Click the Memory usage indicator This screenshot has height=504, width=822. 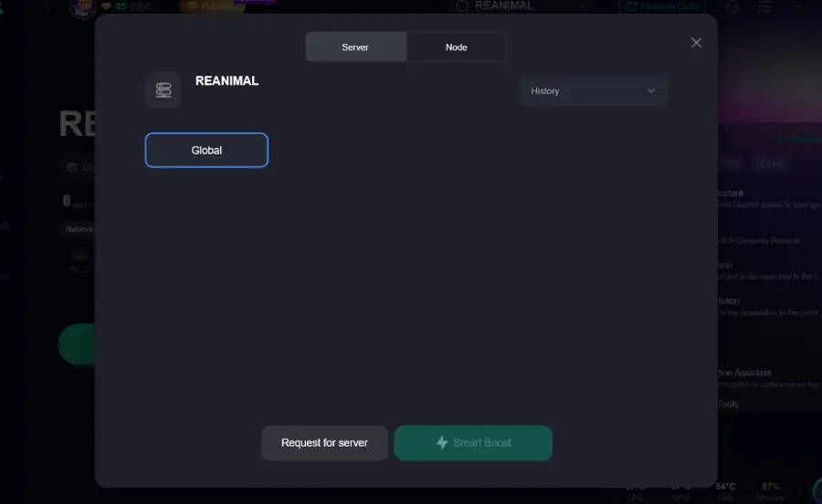coord(770,491)
